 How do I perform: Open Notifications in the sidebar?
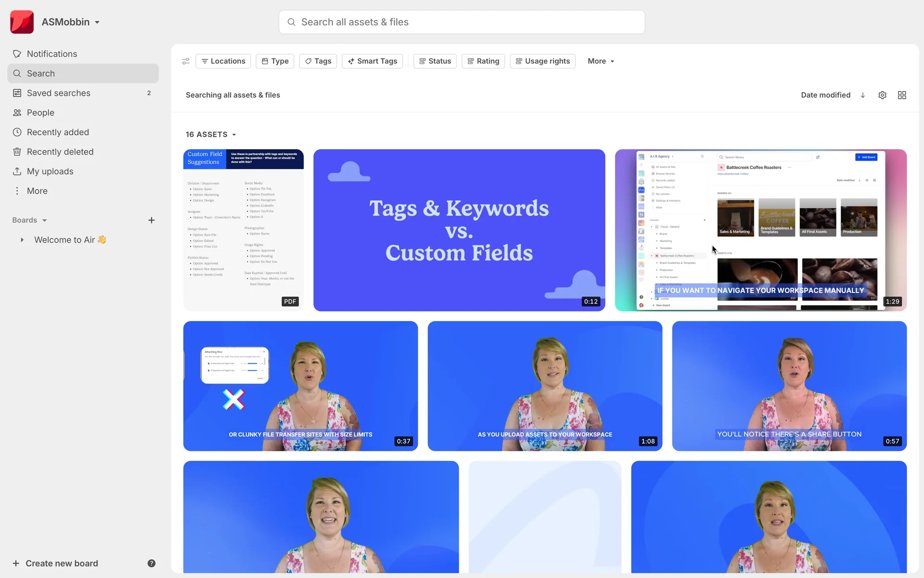(x=52, y=54)
